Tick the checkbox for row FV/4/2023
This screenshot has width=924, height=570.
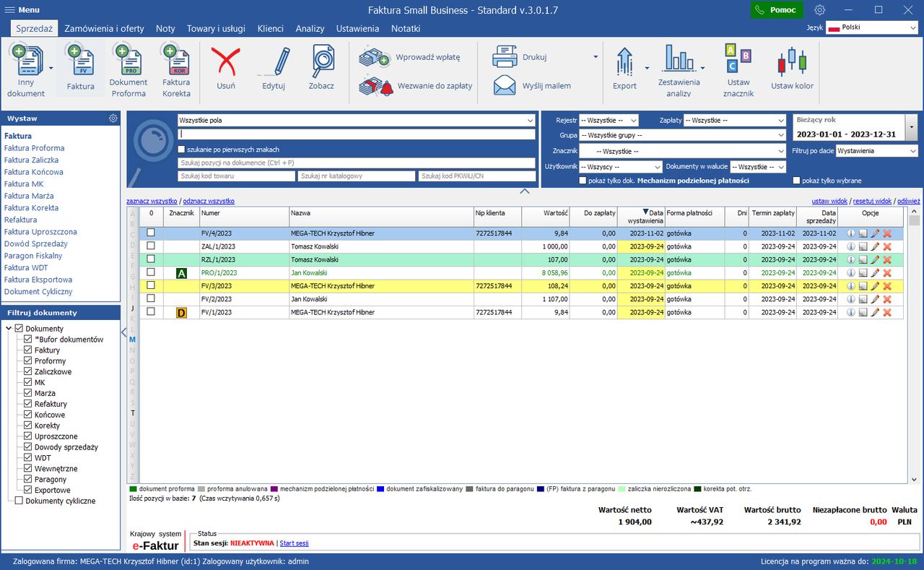(151, 233)
